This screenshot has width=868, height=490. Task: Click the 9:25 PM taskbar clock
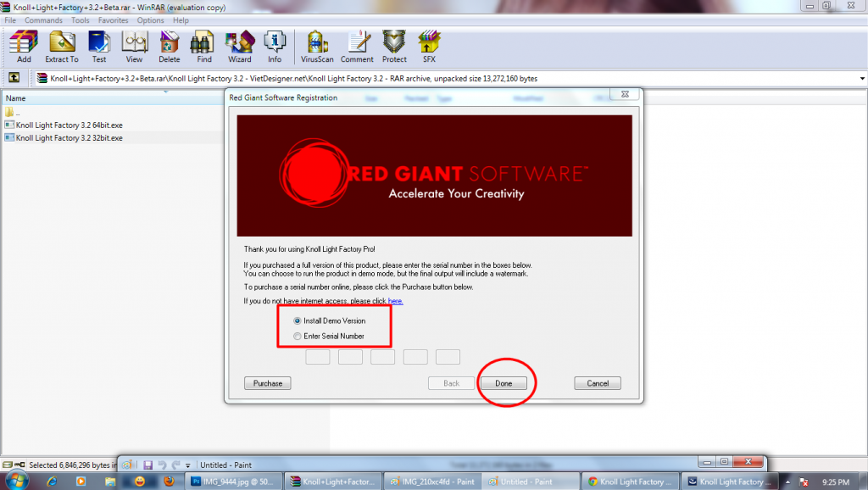click(x=836, y=482)
